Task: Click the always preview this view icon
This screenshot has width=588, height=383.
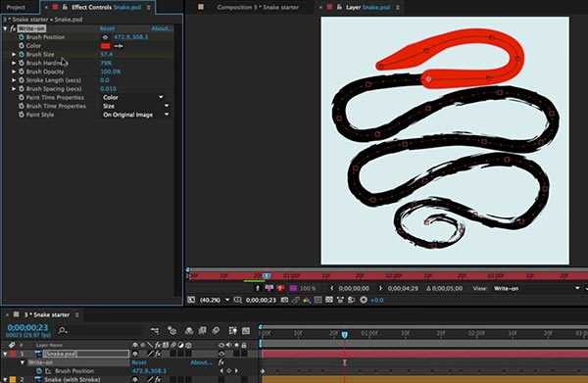Action: (191, 300)
